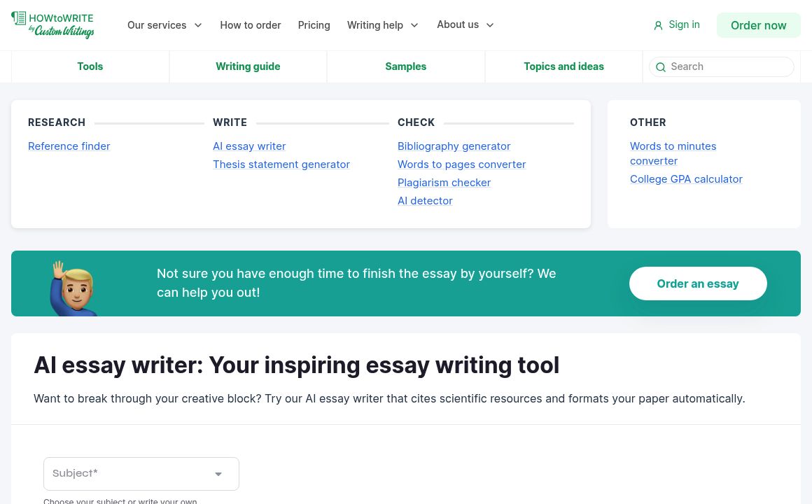Select the Topics and ideas tab
Screen dimensions: 812x504
pos(563,66)
